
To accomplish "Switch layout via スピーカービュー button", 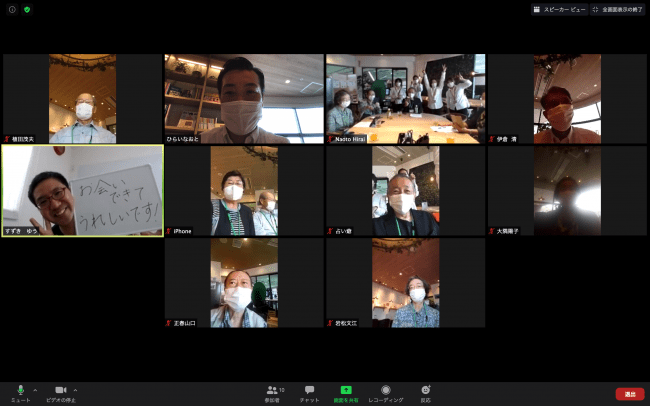I will 559,10.
